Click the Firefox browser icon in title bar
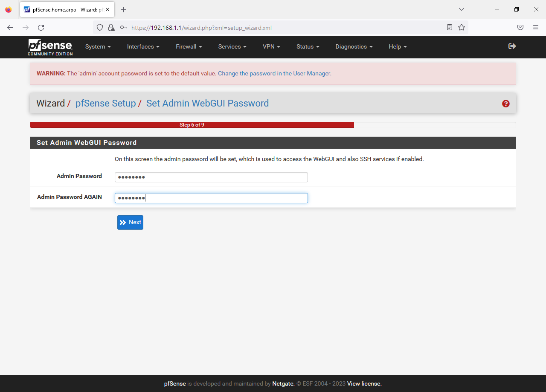 [x=9, y=9]
